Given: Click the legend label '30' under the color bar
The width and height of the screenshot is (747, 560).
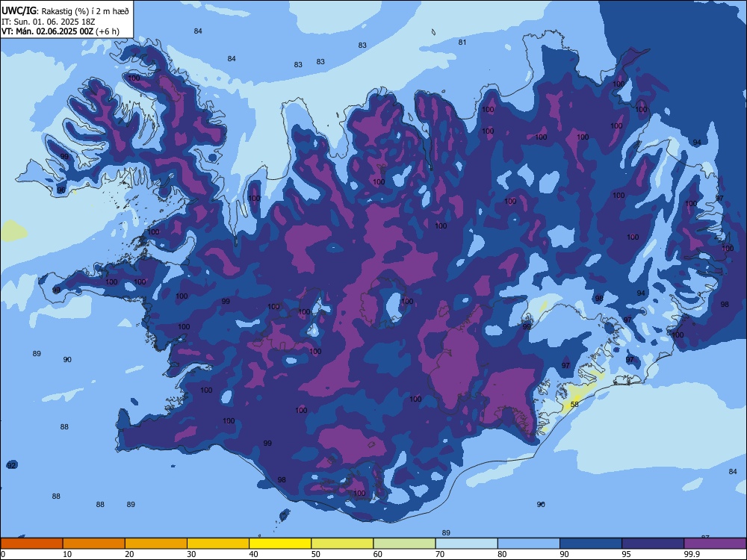Looking at the screenshot, I should [191, 554].
